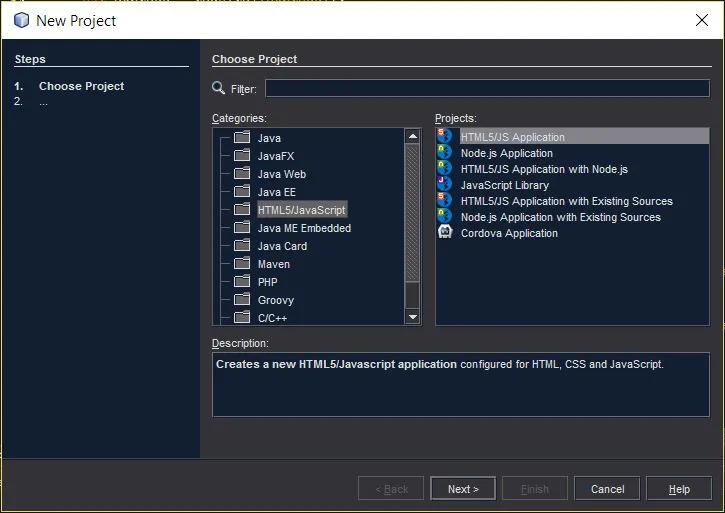Select HTML5/JS Application with Existing Sources

coord(566,201)
